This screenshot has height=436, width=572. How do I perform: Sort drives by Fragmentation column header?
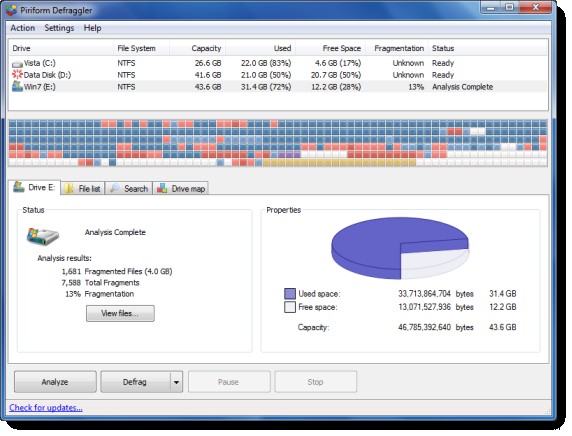[x=399, y=48]
